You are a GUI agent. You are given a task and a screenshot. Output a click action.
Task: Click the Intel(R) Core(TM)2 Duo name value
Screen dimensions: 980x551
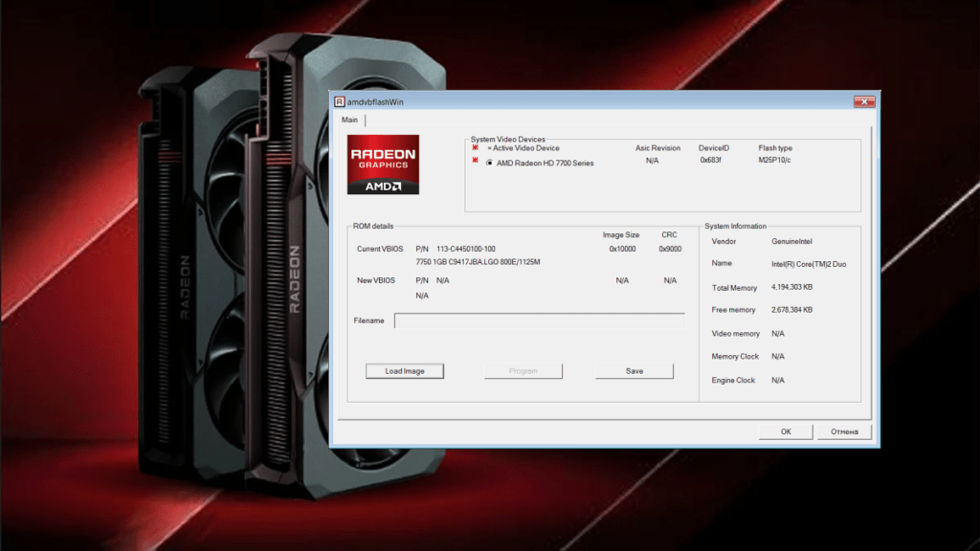point(809,264)
